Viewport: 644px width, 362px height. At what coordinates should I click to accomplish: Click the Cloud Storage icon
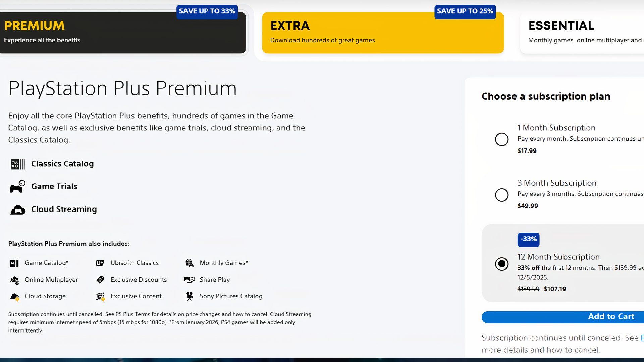pos(14,297)
